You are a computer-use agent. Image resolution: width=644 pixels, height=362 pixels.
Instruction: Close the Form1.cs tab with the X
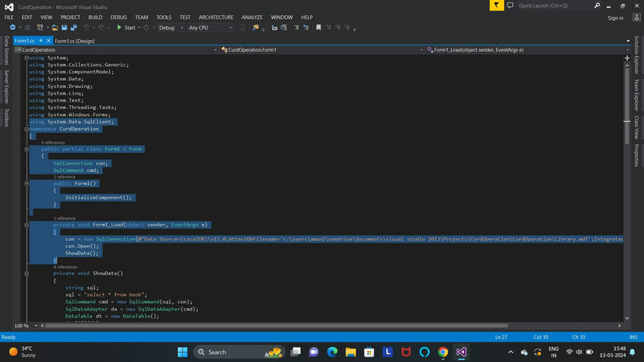point(48,41)
